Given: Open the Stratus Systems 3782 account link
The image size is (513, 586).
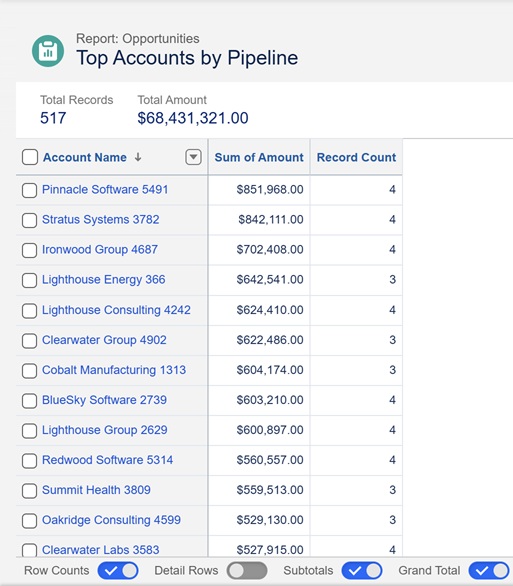Looking at the screenshot, I should coord(101,219).
